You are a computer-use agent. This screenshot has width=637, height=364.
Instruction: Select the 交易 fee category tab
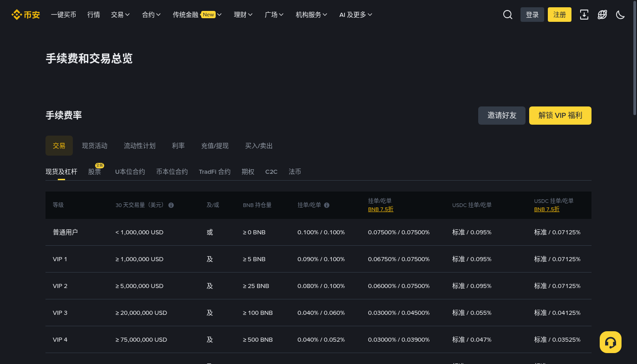click(x=59, y=146)
